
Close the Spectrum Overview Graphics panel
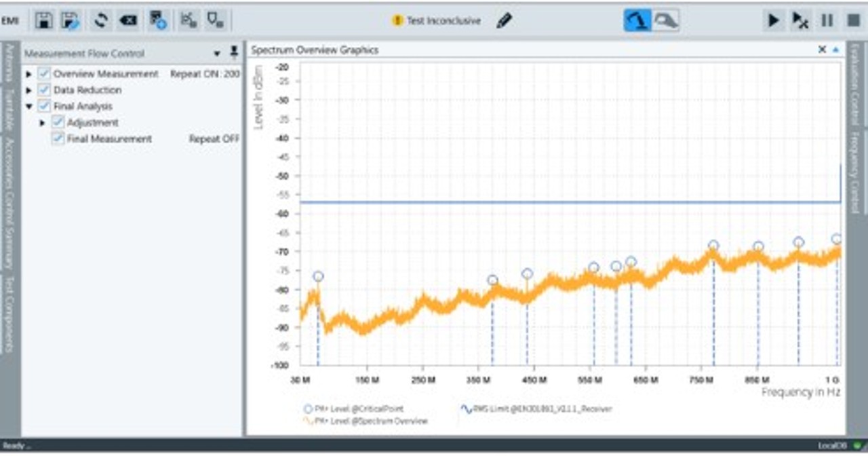tap(822, 50)
